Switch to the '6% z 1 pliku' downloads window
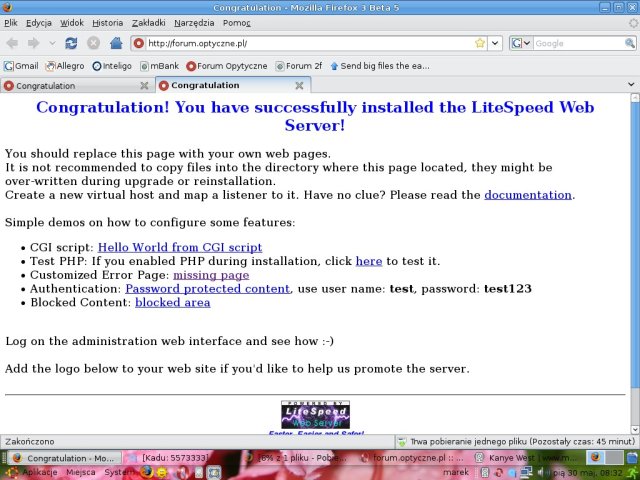Image resolution: width=640 pixels, height=480 pixels. click(x=296, y=458)
